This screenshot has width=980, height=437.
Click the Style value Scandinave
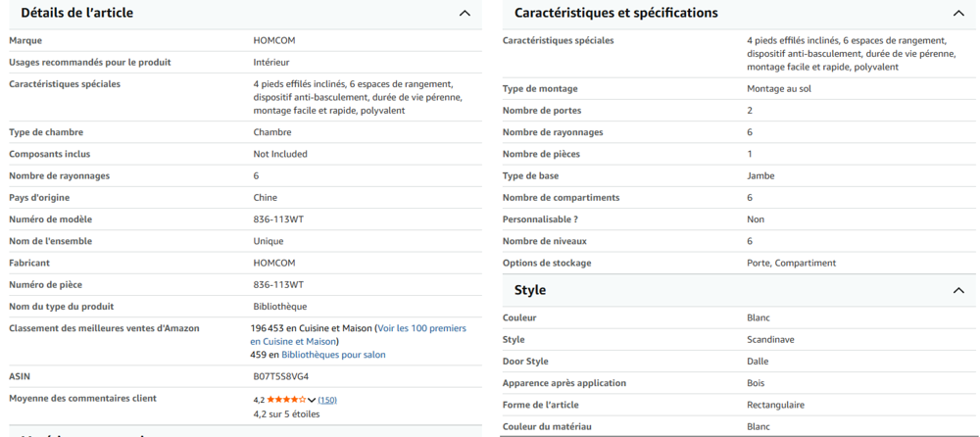coord(770,340)
